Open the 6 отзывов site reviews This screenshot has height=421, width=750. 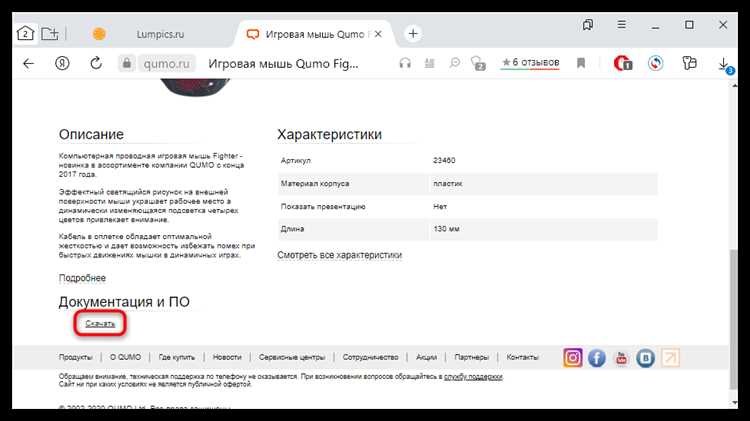[x=530, y=63]
